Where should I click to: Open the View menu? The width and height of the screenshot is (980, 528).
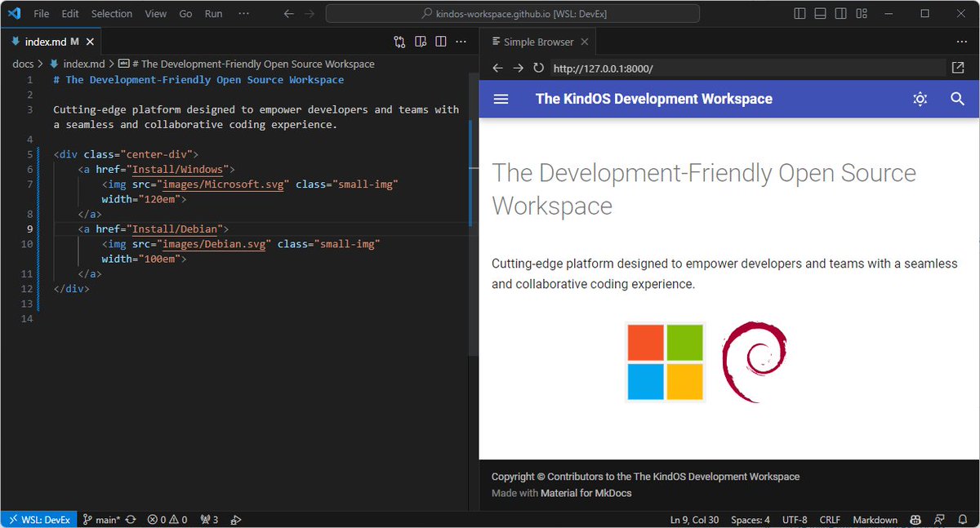tap(156, 14)
